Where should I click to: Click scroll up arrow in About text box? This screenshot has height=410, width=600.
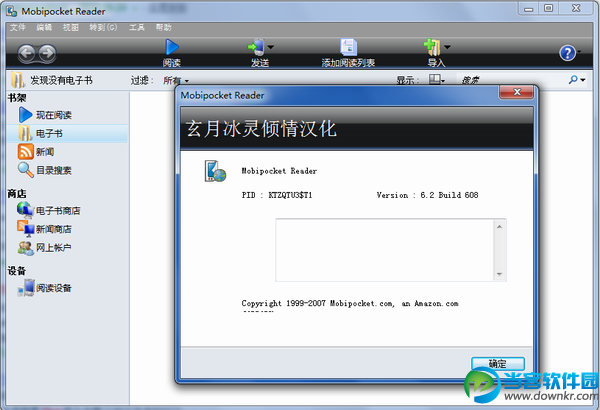[499, 227]
